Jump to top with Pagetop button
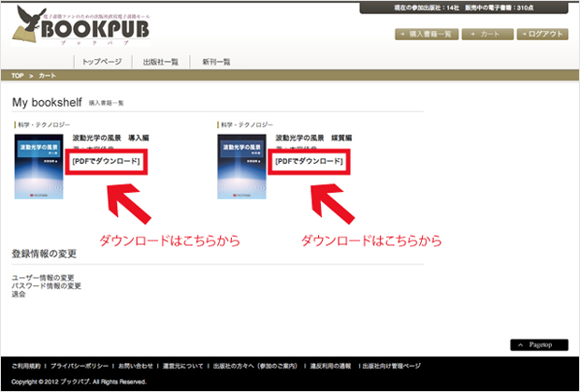 click(x=539, y=344)
